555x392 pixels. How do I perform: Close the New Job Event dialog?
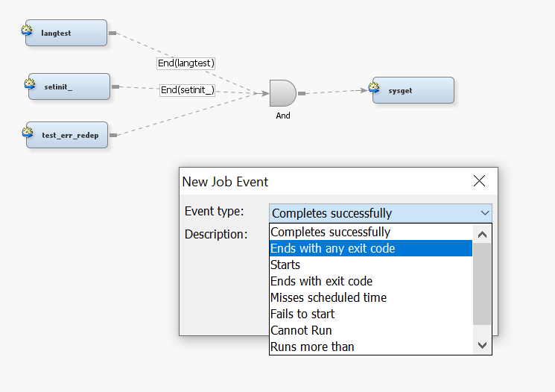[479, 181]
